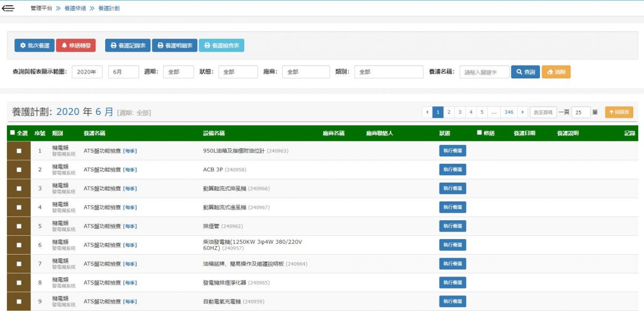
Task: Print the 養護檢查表 report
Action: coord(222,46)
